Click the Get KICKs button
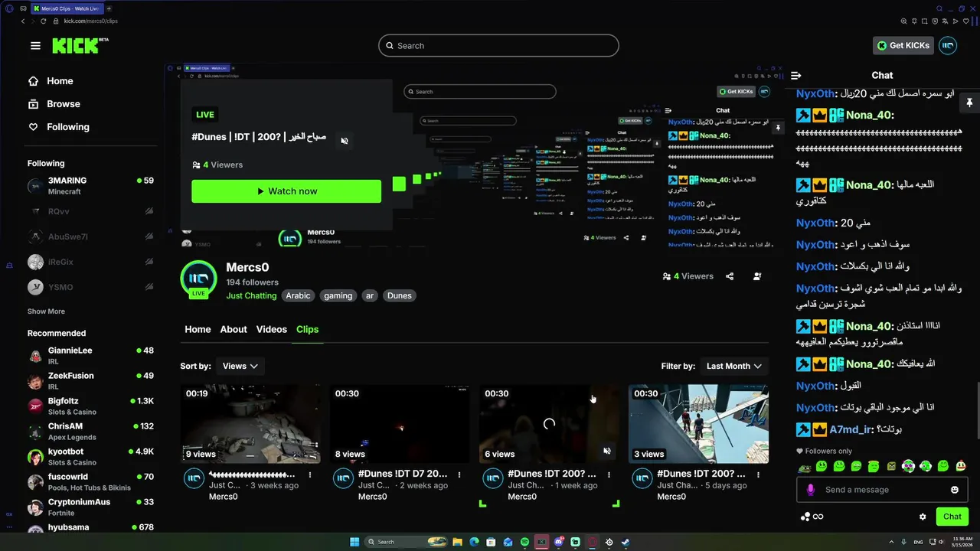Image resolution: width=980 pixels, height=551 pixels. pos(903,45)
